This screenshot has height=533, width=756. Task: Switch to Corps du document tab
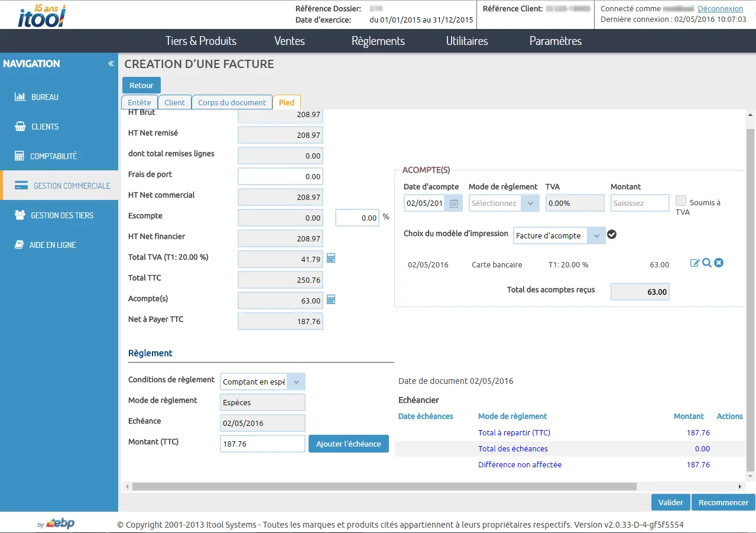[x=232, y=102]
